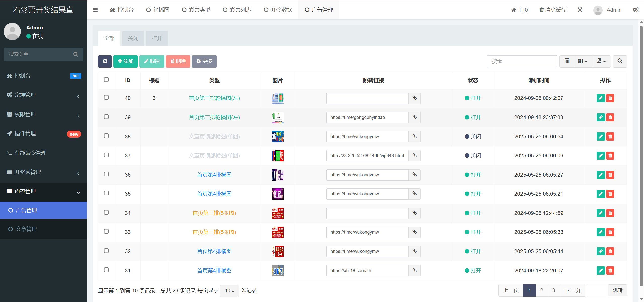The height and width of the screenshot is (302, 644).
Task: Check the select-all checkbox in table header
Action: click(x=106, y=80)
